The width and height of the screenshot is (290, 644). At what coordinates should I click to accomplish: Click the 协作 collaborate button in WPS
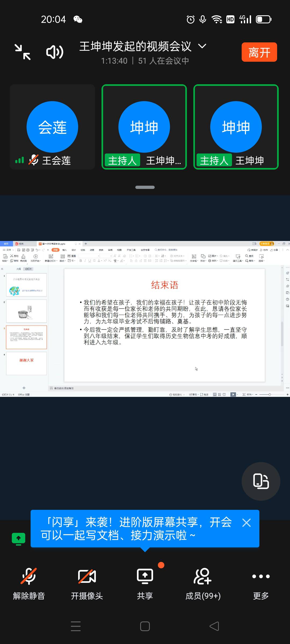(x=264, y=250)
